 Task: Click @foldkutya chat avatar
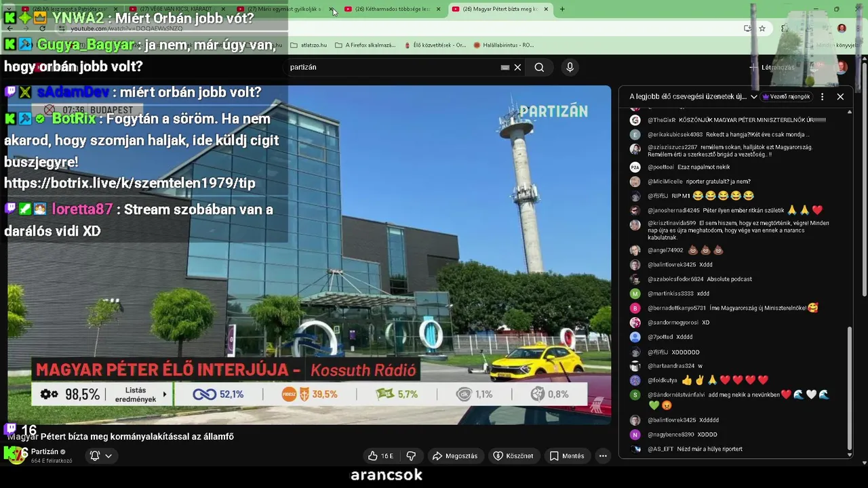pyautogui.click(x=635, y=381)
